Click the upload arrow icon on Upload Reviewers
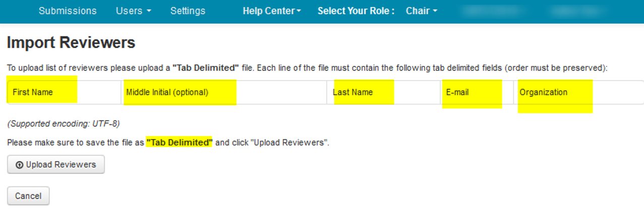This screenshot has width=644, height=217. 20,165
